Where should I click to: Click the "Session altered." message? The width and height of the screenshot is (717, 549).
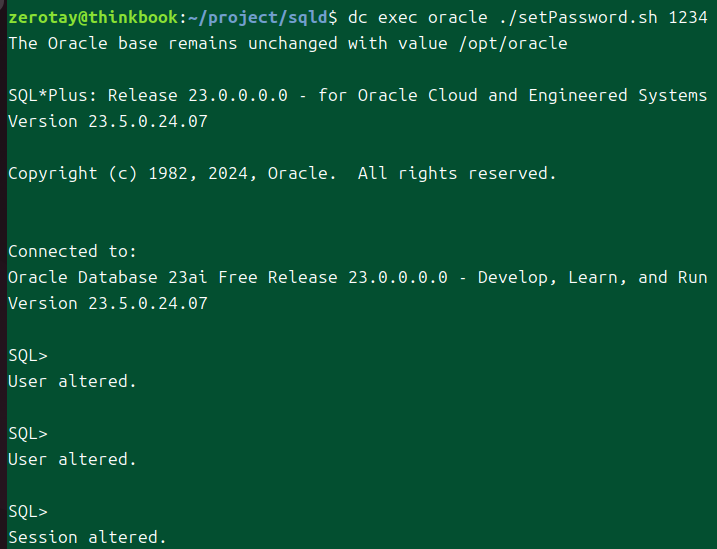pos(87,537)
